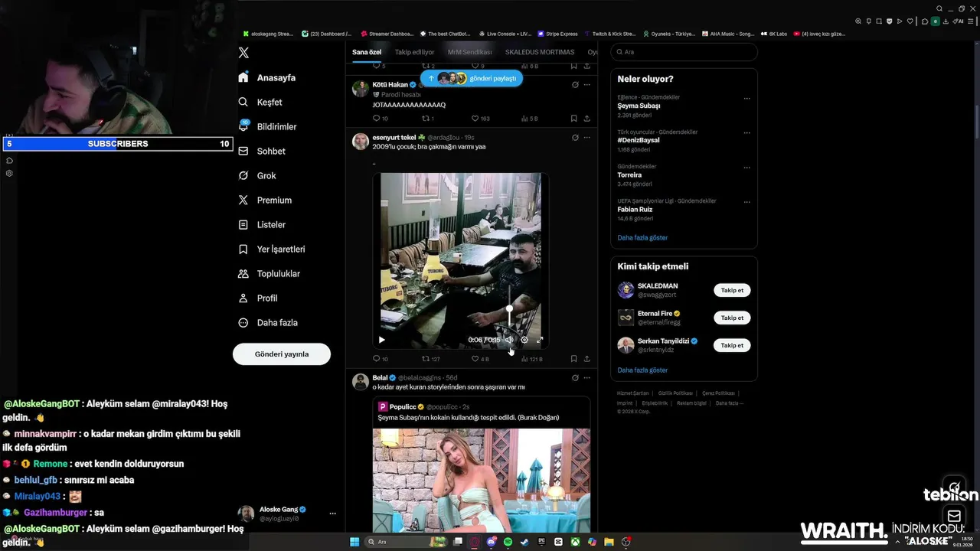Click Grok icon on esenyurt tekel's post
Viewport: 980px width, 551px height.
[575, 138]
